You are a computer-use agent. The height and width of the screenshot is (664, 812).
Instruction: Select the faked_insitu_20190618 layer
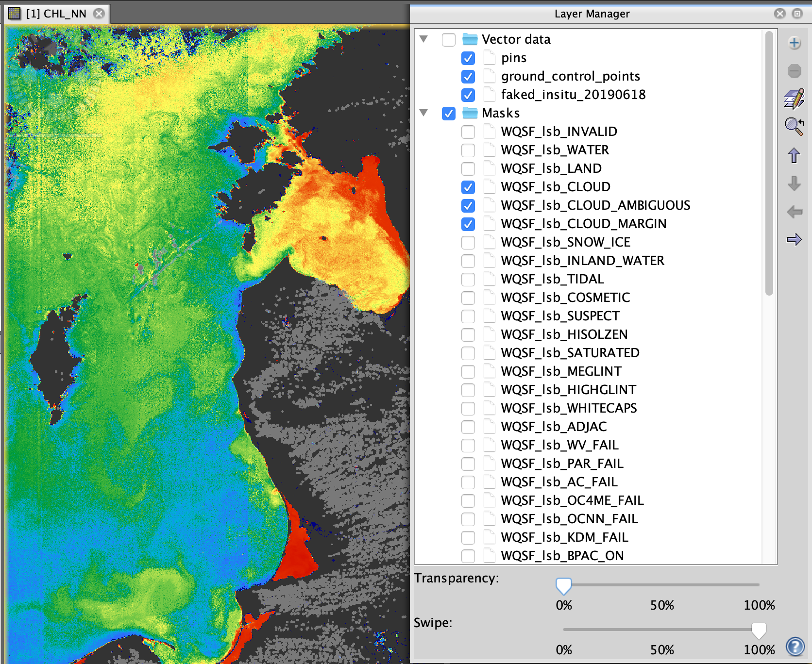click(573, 95)
